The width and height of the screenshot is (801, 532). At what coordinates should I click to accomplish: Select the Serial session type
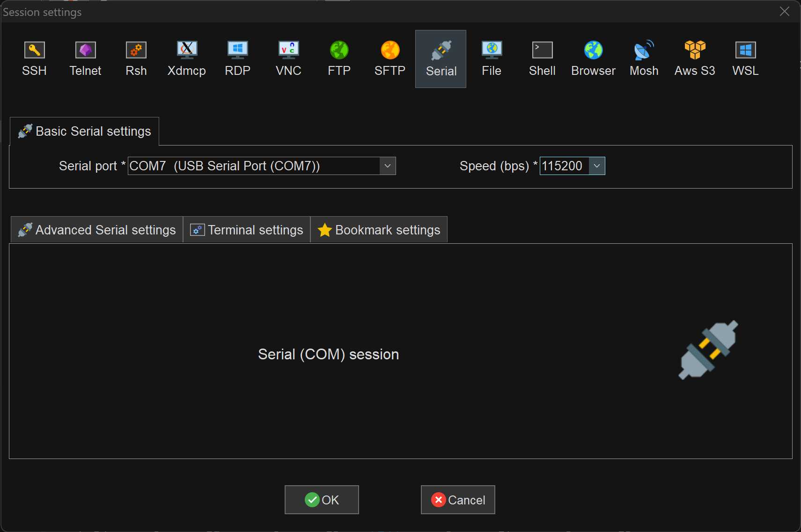coord(441,59)
